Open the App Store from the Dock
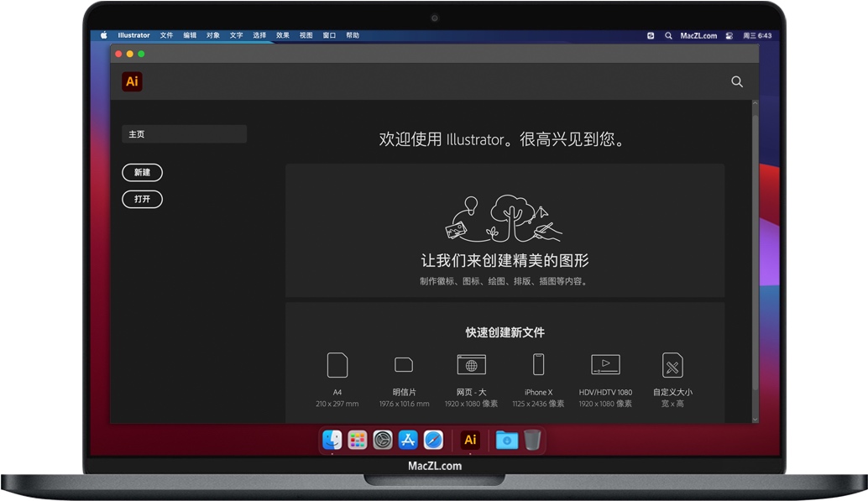 408,439
